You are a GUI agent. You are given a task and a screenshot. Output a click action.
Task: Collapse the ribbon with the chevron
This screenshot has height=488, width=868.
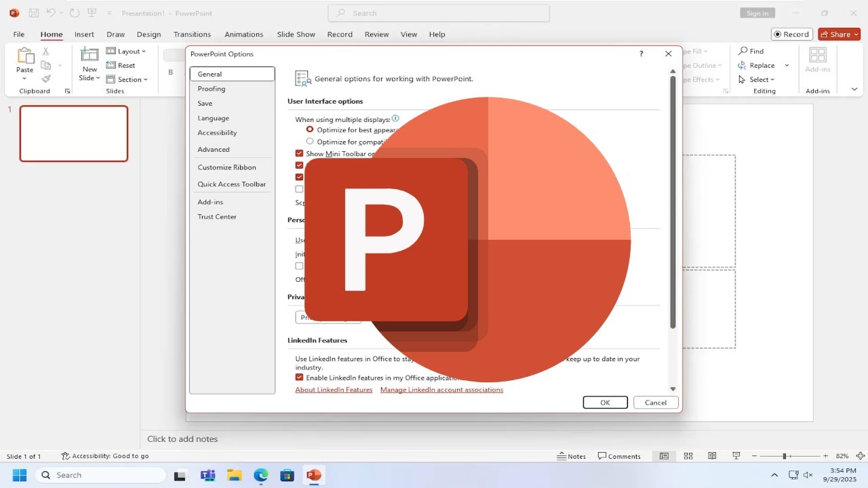[x=854, y=89]
